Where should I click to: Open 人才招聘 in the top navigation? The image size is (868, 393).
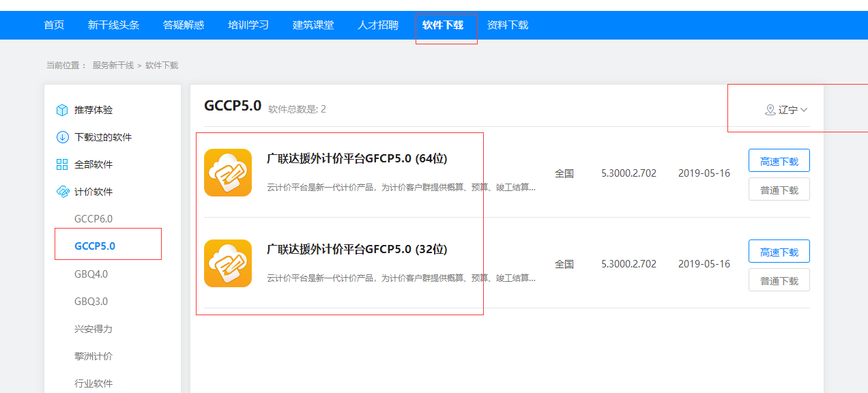tap(378, 25)
